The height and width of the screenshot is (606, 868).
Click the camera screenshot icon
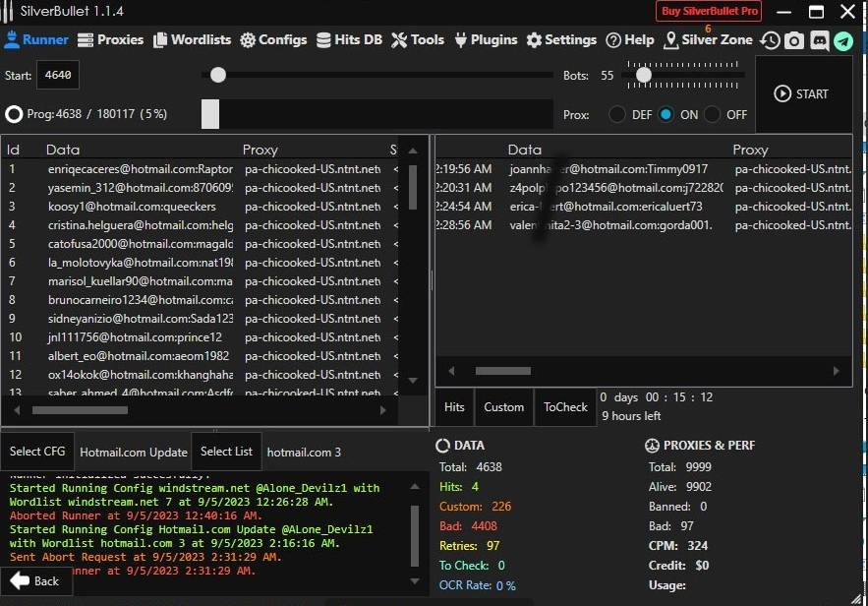(x=794, y=40)
